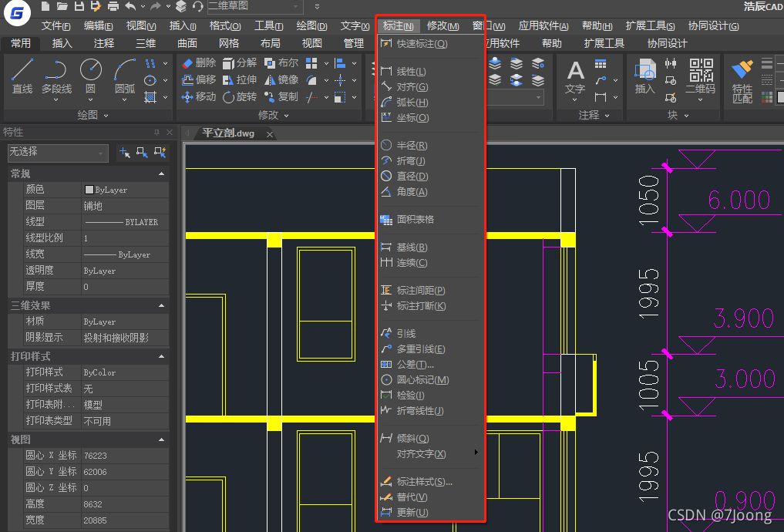The height and width of the screenshot is (532, 784).
Task: Switch to the 三维 ribbon tab
Action: [x=146, y=43]
